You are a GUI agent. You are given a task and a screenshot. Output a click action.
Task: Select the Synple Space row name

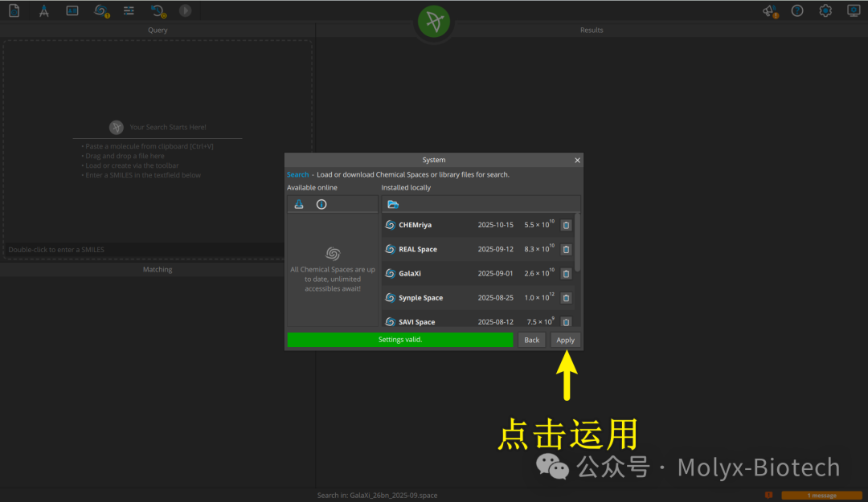(420, 298)
